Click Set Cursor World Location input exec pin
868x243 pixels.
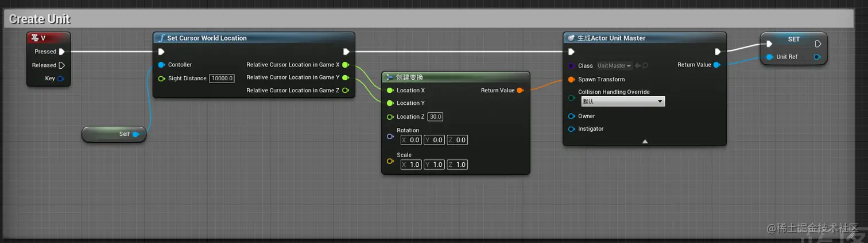click(x=162, y=52)
